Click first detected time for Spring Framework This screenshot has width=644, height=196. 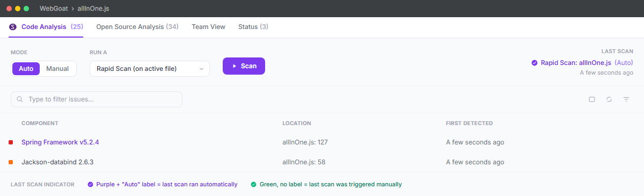[x=475, y=142]
